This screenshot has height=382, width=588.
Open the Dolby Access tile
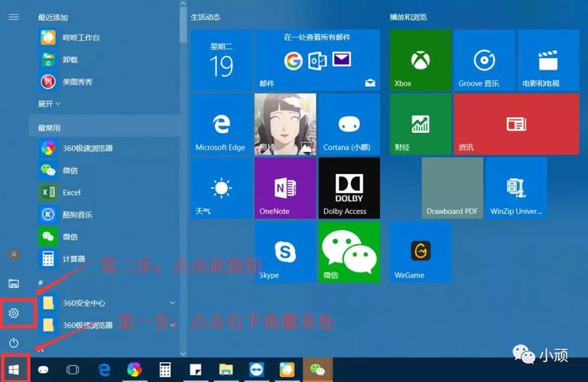pos(349,188)
